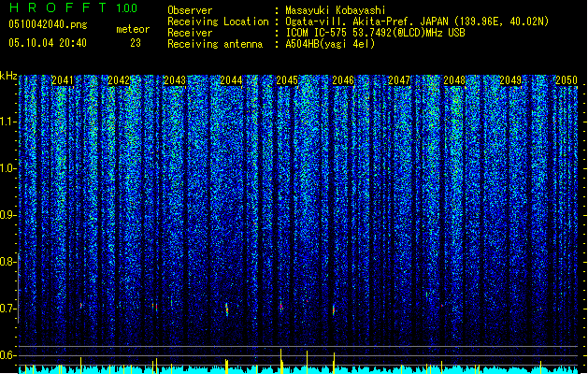
Task: Click the file name 0510042040.png
Action: point(48,24)
